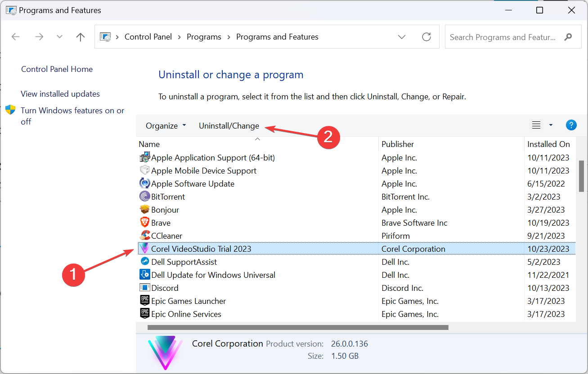The image size is (588, 374).
Task: Click the Search Programs and Features box
Action: point(503,37)
